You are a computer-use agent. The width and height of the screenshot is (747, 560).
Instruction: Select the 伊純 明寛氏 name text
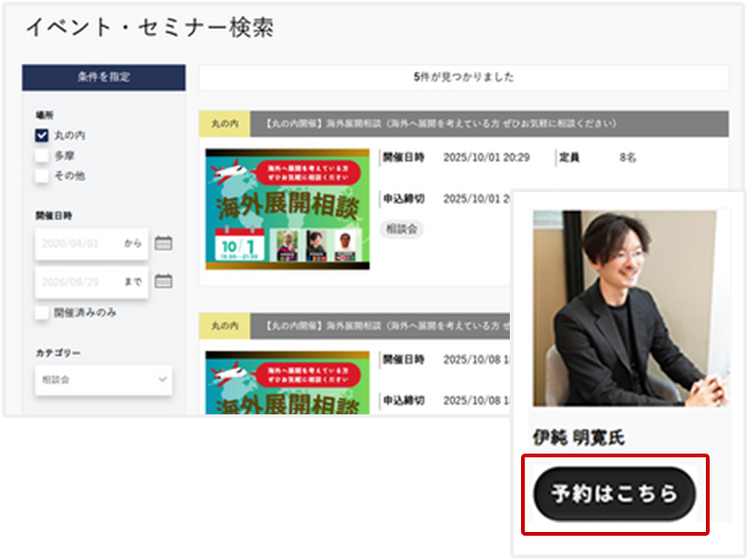point(578,437)
